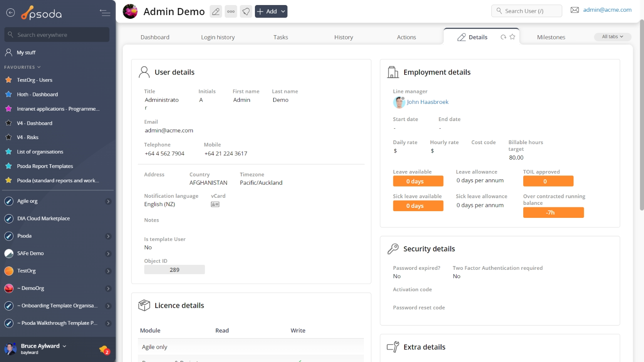
Task: Open V4 - Dashboard favourite
Action: tap(34, 123)
